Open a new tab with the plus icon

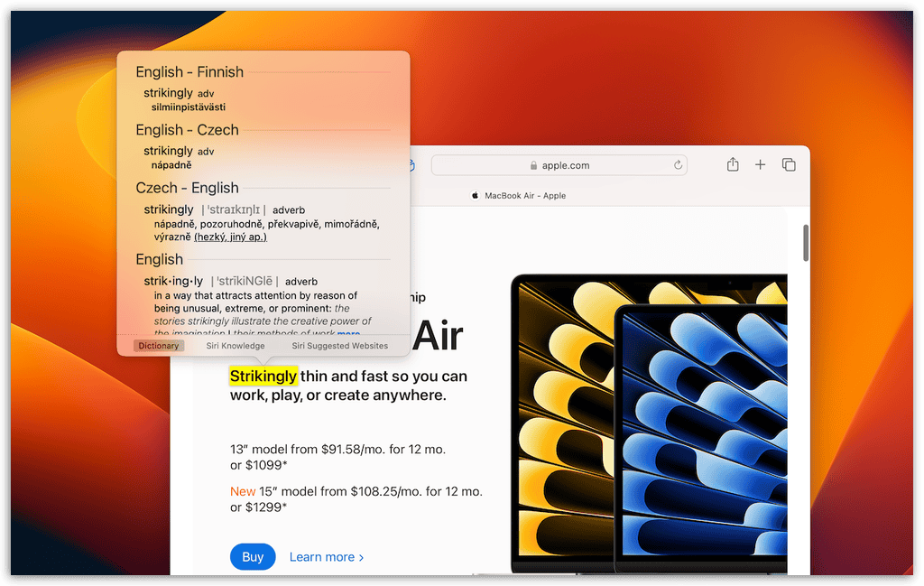[760, 165]
